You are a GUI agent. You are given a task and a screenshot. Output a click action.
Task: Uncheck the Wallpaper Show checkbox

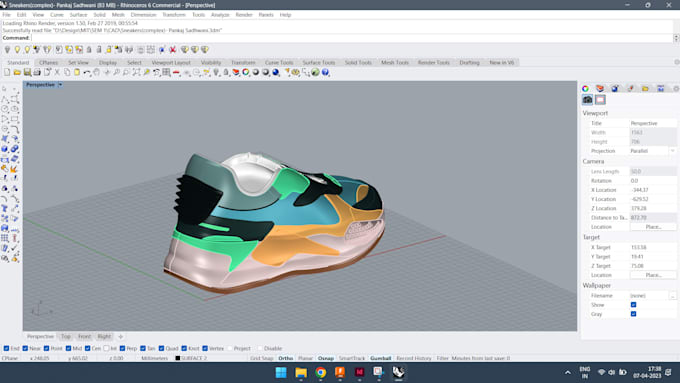(634, 305)
